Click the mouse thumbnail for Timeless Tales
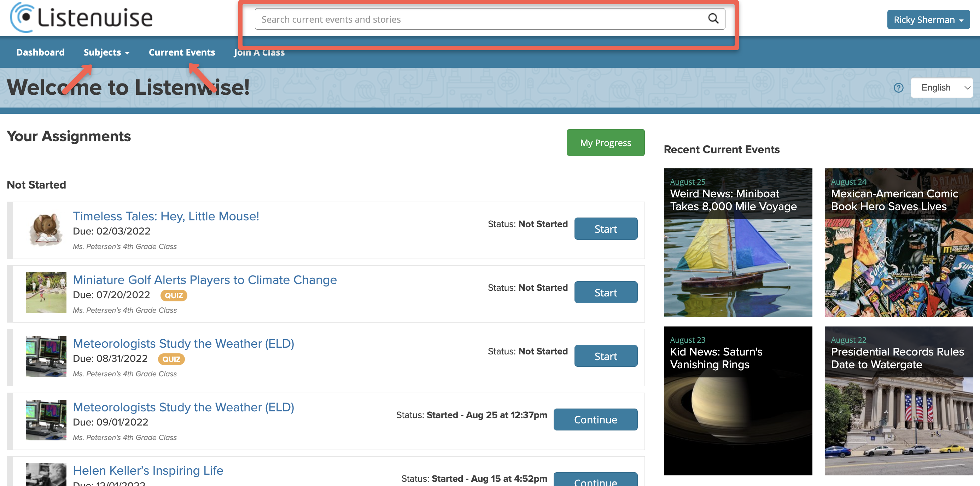980x486 pixels. (46, 229)
